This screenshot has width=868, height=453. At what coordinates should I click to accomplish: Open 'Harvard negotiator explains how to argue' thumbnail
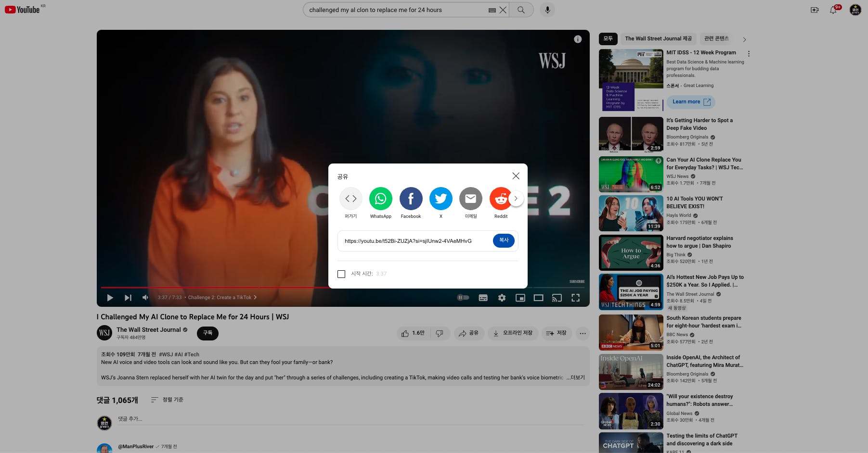tap(631, 252)
